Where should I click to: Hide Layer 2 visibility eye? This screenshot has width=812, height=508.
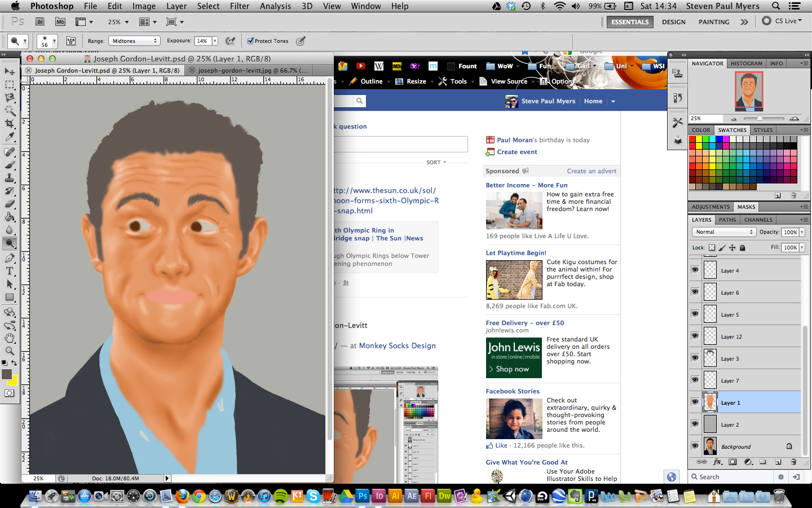[x=695, y=424]
